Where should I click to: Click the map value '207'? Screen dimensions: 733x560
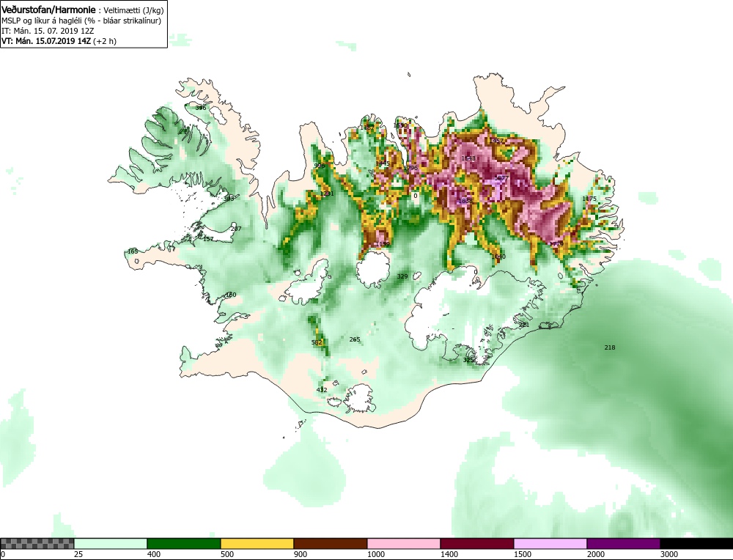236,229
